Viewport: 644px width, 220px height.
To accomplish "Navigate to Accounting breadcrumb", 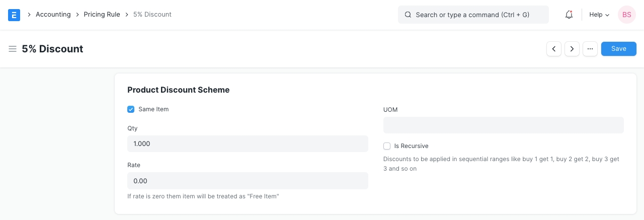I will click(53, 15).
